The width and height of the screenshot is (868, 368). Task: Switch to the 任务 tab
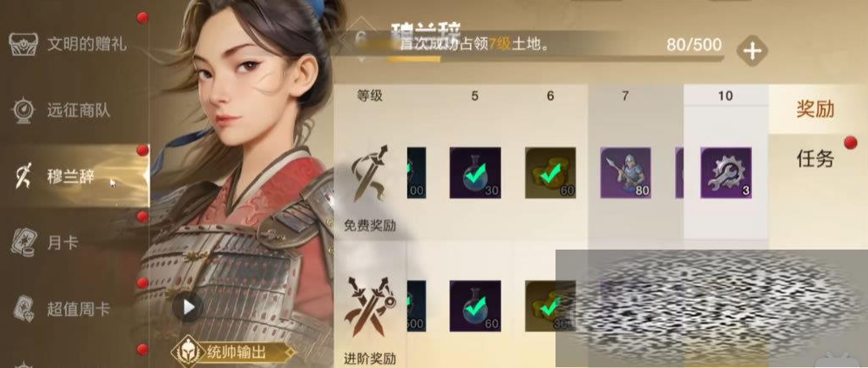815,159
